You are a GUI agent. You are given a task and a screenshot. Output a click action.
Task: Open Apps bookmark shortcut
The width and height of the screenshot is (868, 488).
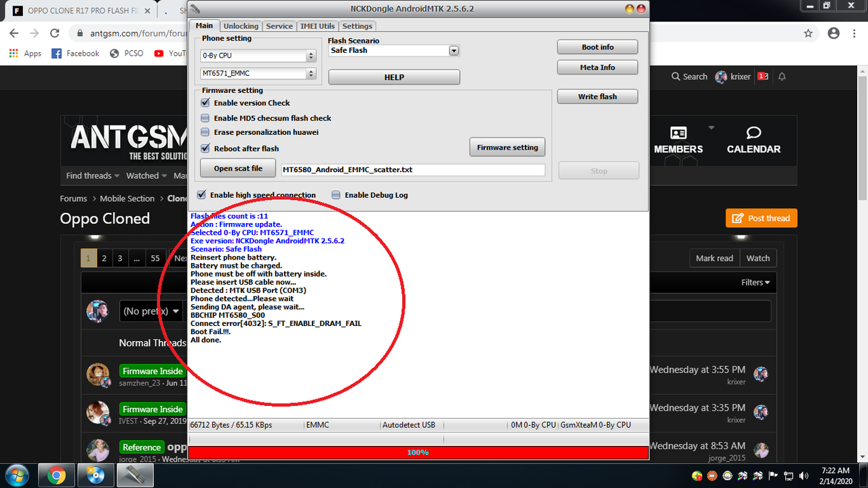[26, 54]
